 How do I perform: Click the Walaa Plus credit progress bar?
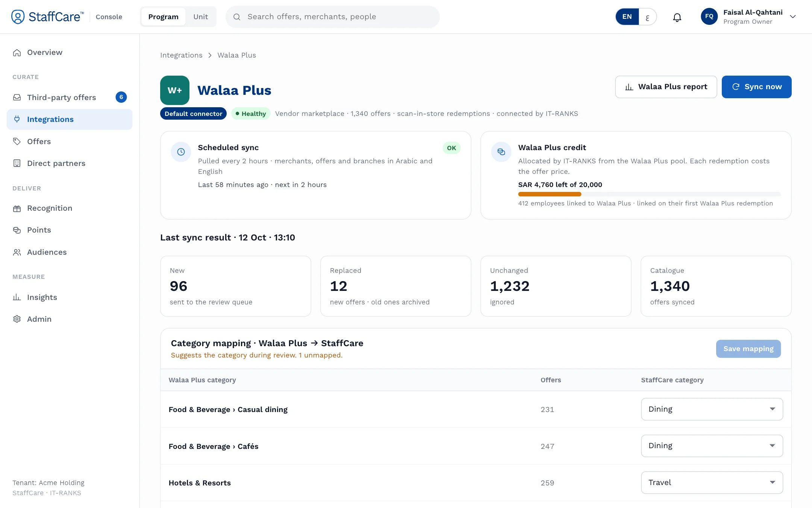649,194
